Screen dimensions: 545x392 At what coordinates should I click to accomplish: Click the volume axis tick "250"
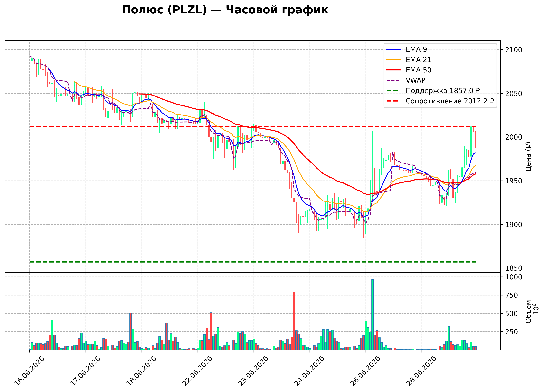click(x=511, y=332)
